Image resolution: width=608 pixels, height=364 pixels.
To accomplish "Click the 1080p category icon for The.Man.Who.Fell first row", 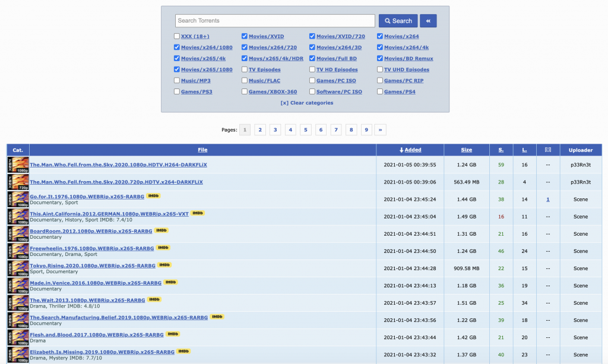I will point(18,165).
